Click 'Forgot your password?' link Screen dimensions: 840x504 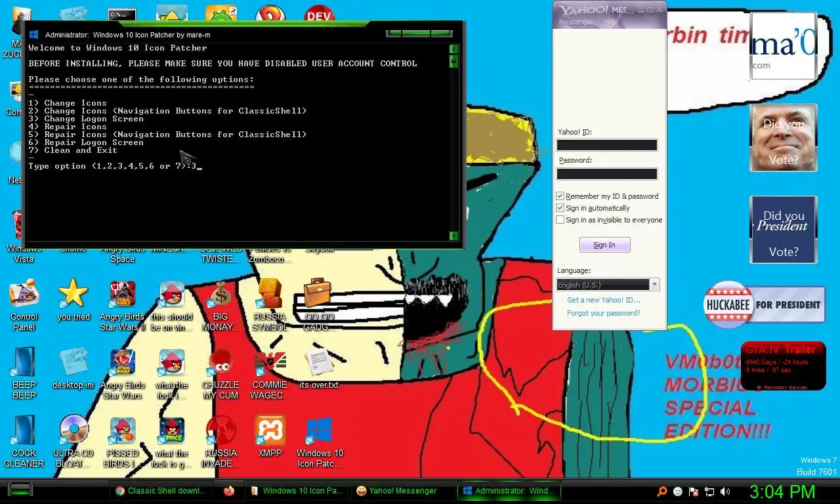604,313
